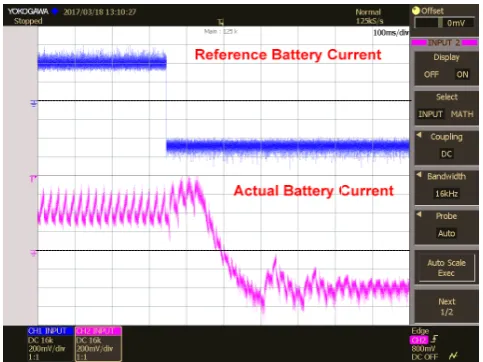Screen dimensions: 483x362
Task: Click the CH2 trigger source label
Action: click(x=419, y=340)
